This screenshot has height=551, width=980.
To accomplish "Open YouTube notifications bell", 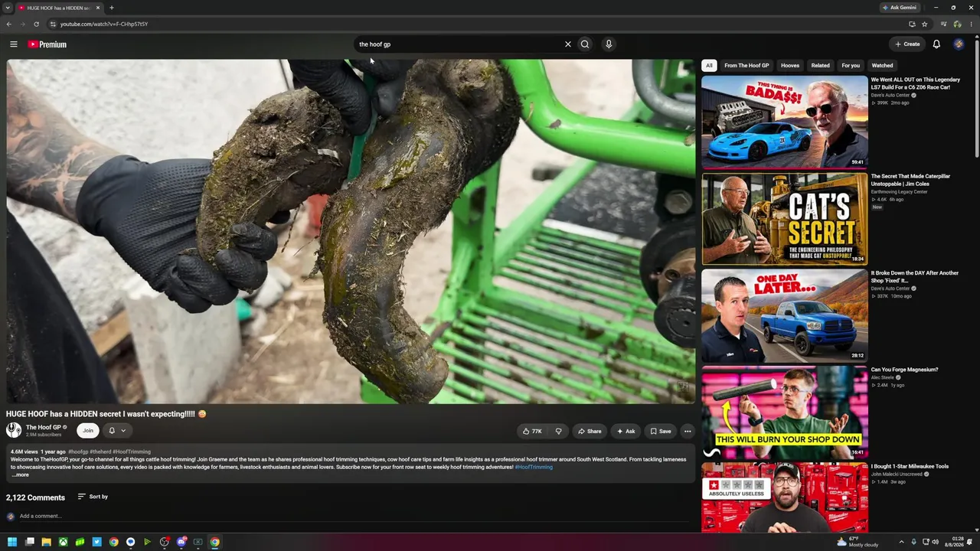I will (936, 44).
